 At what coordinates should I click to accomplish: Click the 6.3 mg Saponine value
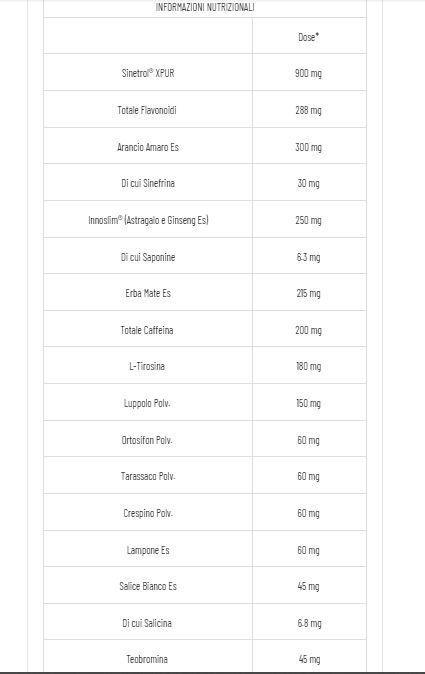pos(309,257)
